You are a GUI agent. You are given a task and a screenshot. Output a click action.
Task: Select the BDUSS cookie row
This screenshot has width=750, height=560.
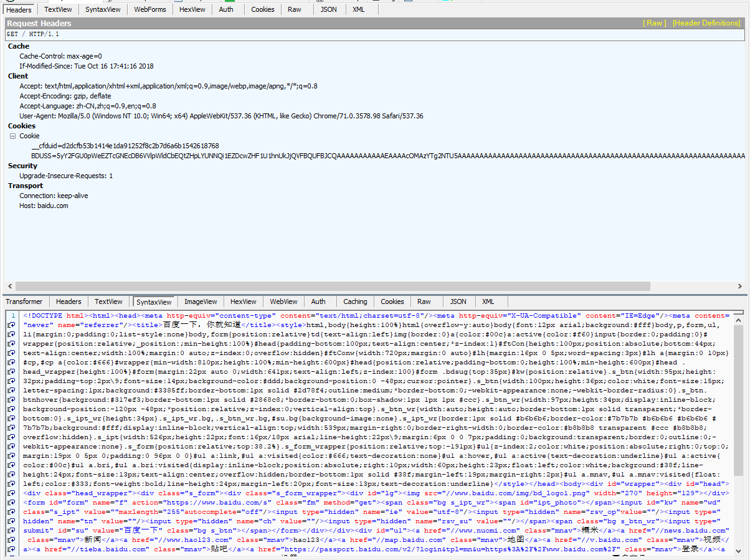[x=389, y=155]
